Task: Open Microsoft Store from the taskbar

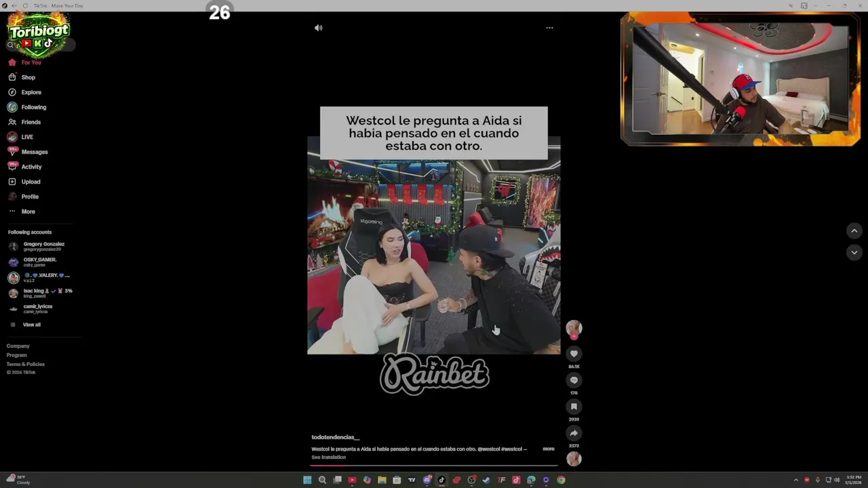Action: [x=397, y=480]
